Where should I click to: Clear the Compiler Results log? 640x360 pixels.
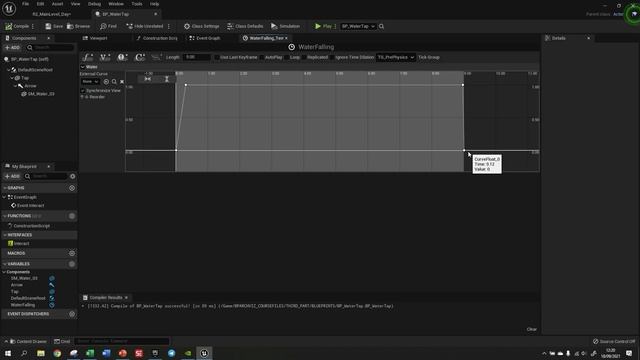click(531, 329)
